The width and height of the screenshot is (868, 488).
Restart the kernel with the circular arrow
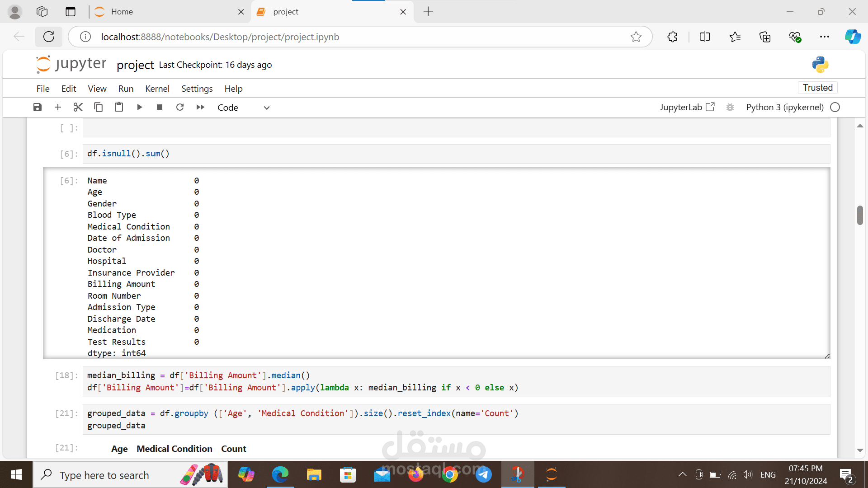(180, 107)
